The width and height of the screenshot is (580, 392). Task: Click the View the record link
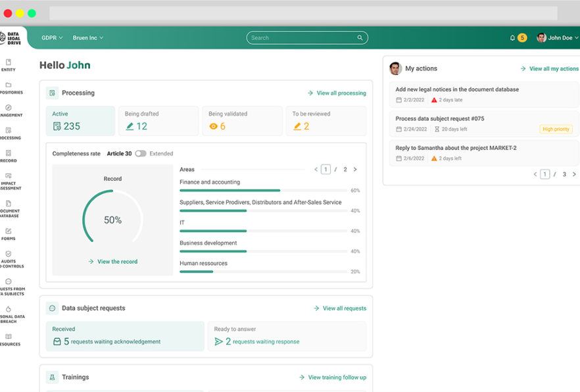(113, 262)
